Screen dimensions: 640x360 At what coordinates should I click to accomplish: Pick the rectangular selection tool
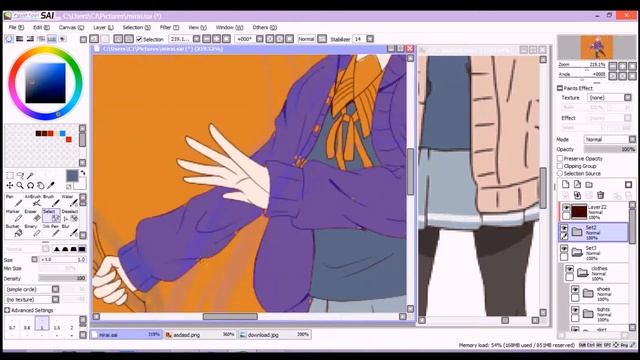10,176
